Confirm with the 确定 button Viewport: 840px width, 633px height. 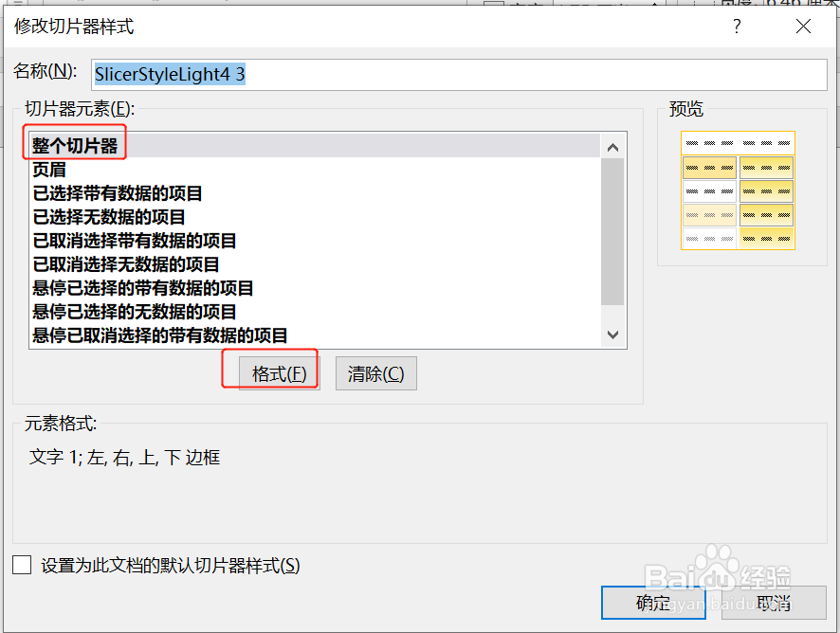[653, 603]
